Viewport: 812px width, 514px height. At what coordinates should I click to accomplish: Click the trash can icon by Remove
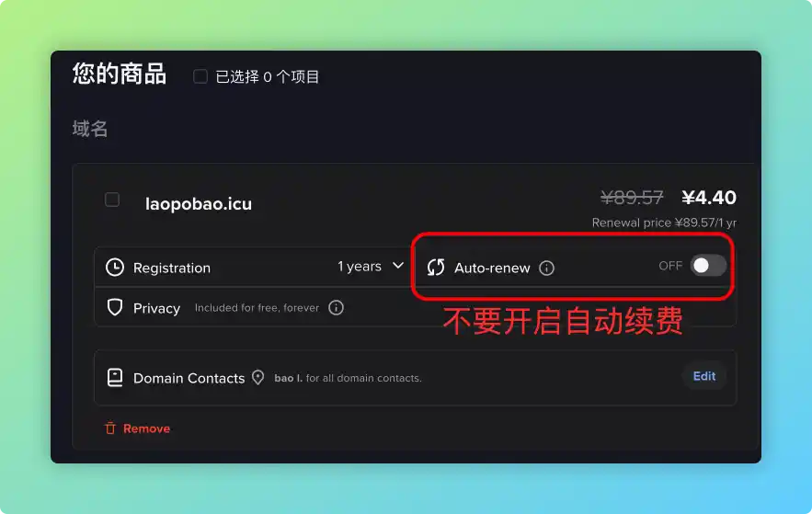pyautogui.click(x=110, y=428)
